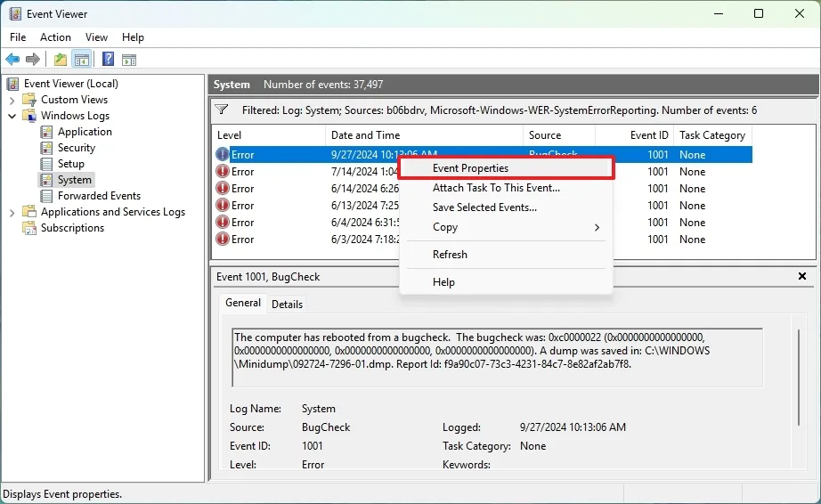Viewport: 821px width, 504px height.
Task: Click the Back arrow toolbar icon
Action: [x=12, y=60]
